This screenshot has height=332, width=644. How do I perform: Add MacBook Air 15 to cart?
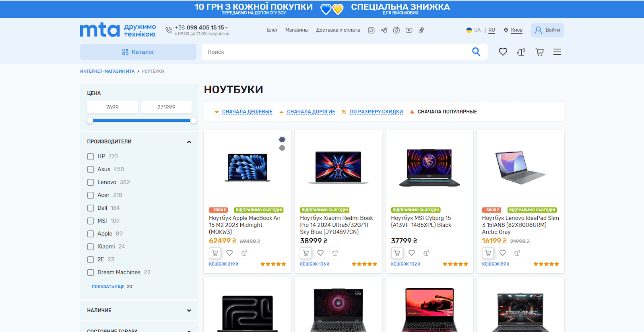[x=215, y=253]
